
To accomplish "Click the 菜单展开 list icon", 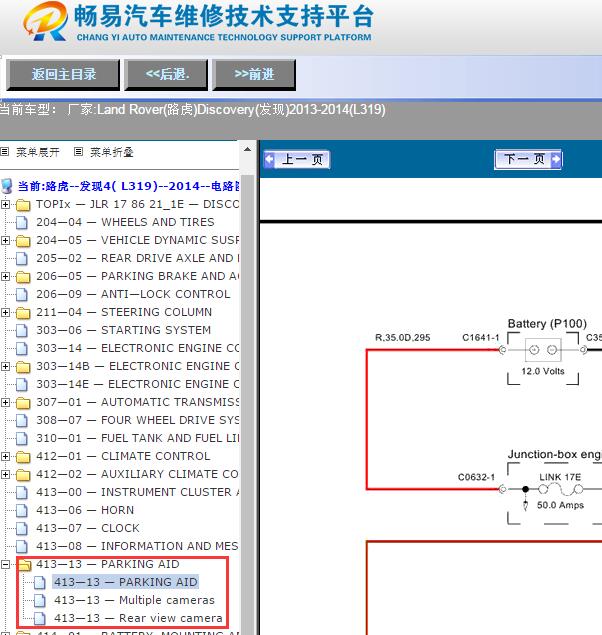I will [4, 152].
